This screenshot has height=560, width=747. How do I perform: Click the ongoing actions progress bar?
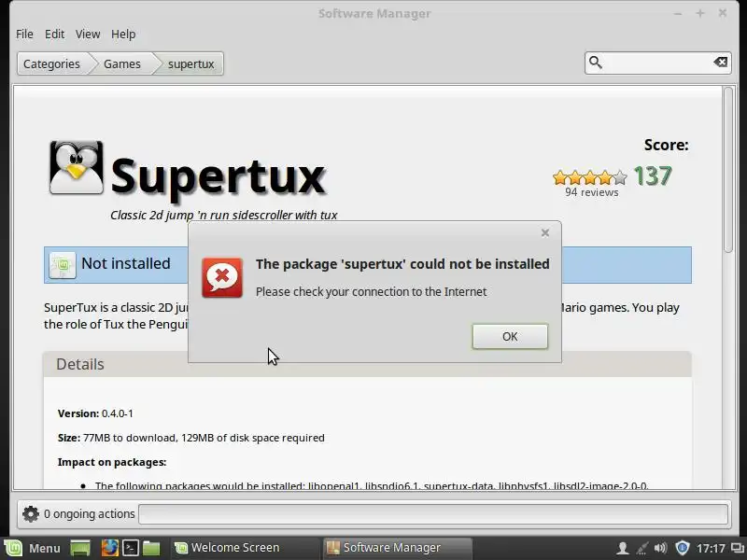(x=433, y=514)
